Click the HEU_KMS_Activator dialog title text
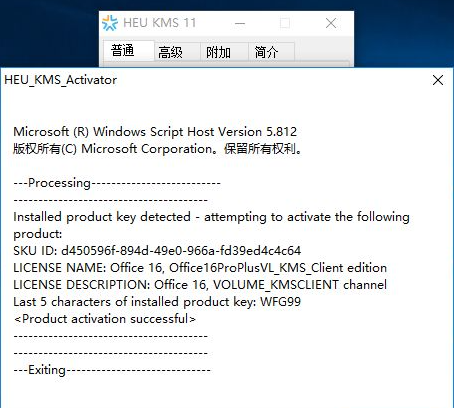This screenshot has width=454, height=408. [60, 80]
